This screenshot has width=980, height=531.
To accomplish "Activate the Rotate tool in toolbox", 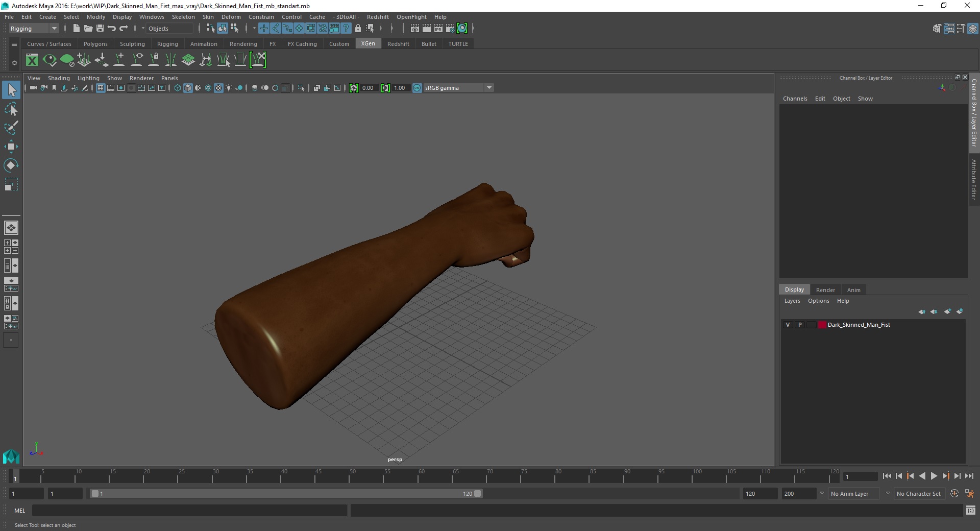I will click(x=11, y=165).
